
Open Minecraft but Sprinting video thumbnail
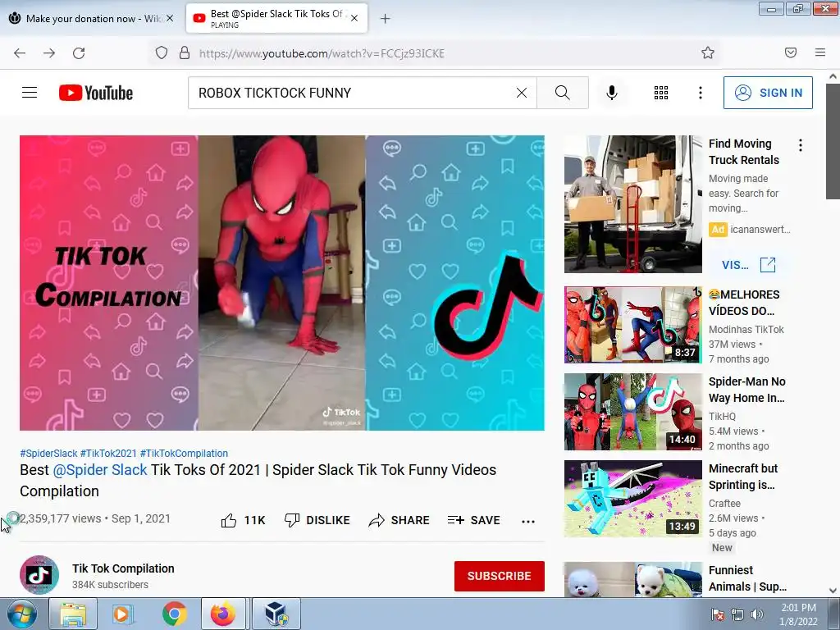point(632,498)
